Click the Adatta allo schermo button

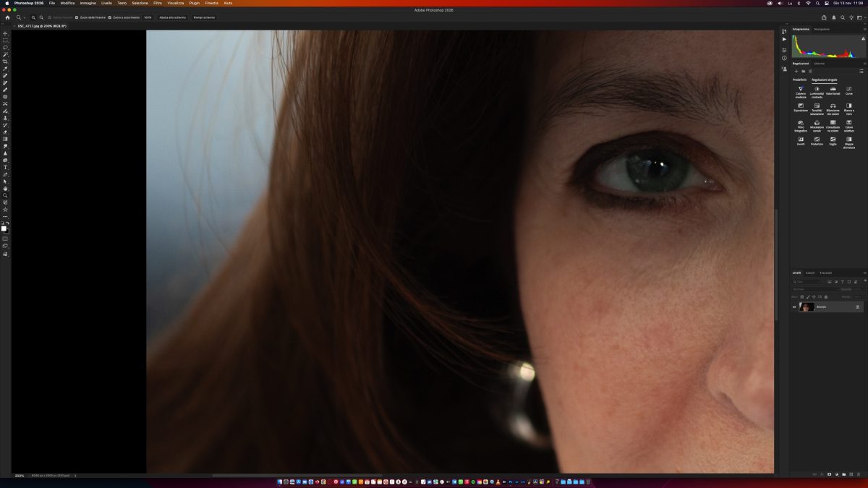point(172,17)
